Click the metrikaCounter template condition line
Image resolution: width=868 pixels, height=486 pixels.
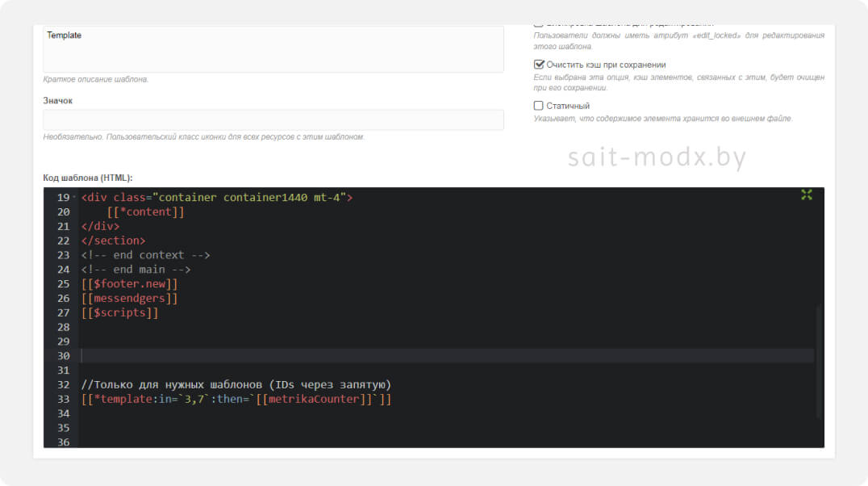[x=236, y=400]
